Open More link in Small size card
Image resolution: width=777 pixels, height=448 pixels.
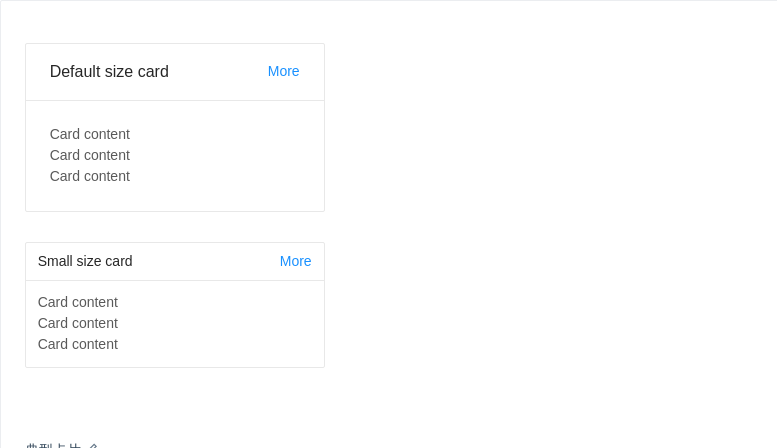coord(295,261)
